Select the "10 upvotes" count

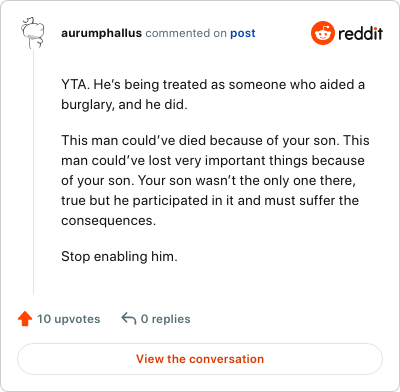pyautogui.click(x=68, y=319)
